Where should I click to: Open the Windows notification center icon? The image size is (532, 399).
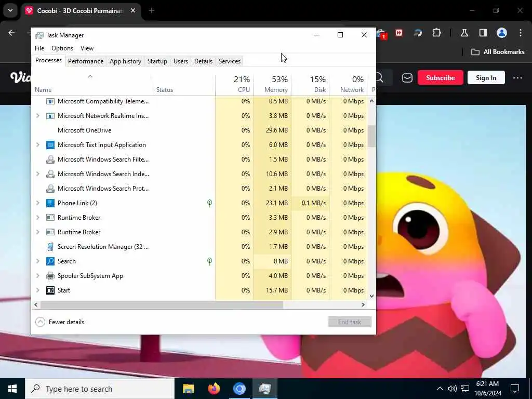pyautogui.click(x=515, y=389)
